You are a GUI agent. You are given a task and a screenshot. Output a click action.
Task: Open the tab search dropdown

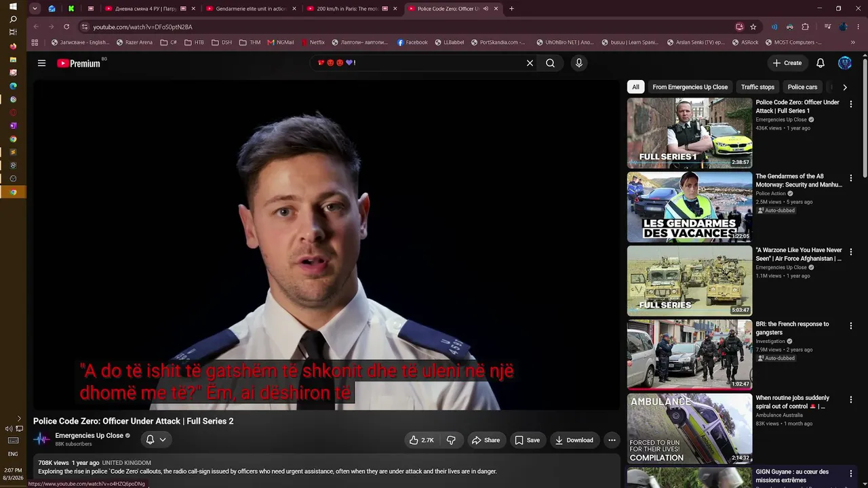click(35, 9)
